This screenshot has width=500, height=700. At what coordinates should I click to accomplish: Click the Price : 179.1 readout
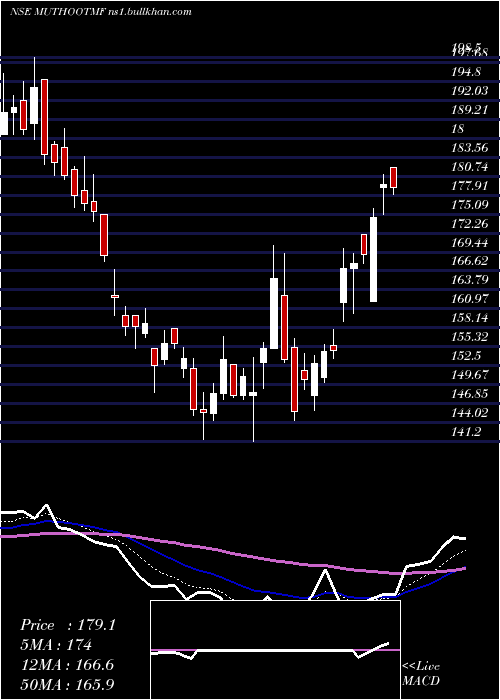click(68, 625)
